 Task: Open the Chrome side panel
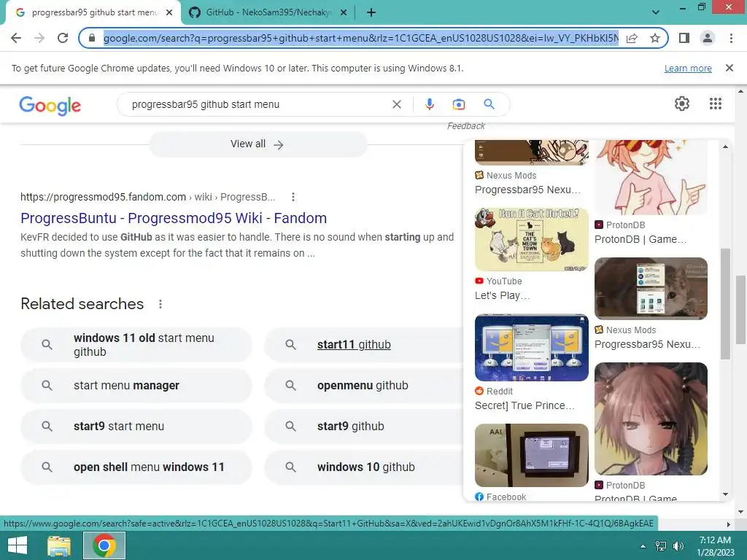point(684,38)
